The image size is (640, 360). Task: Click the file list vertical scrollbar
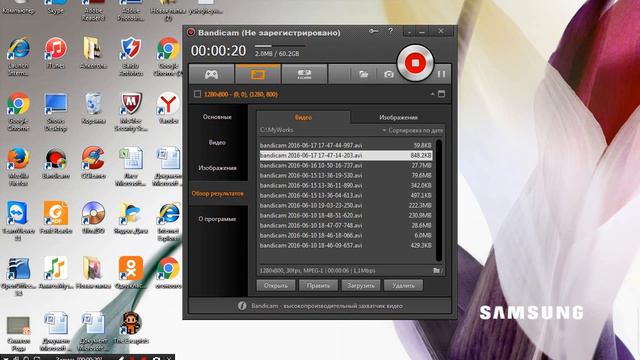[439, 200]
